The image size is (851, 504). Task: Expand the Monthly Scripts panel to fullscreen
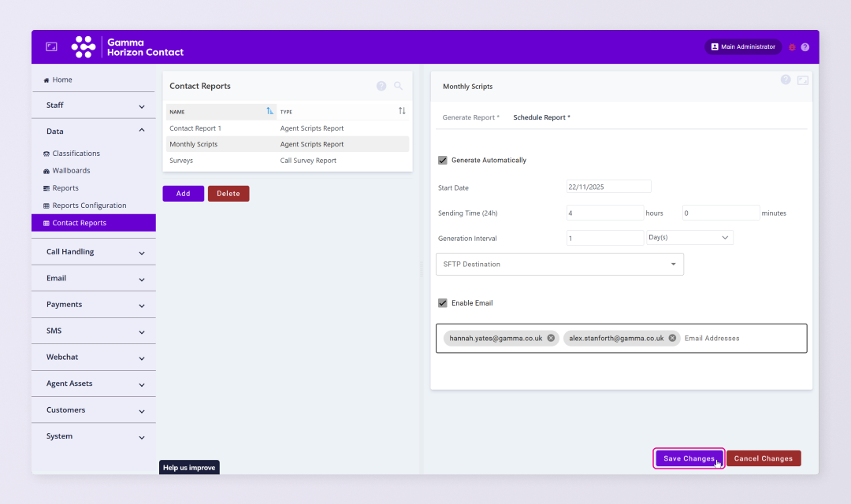click(x=802, y=80)
